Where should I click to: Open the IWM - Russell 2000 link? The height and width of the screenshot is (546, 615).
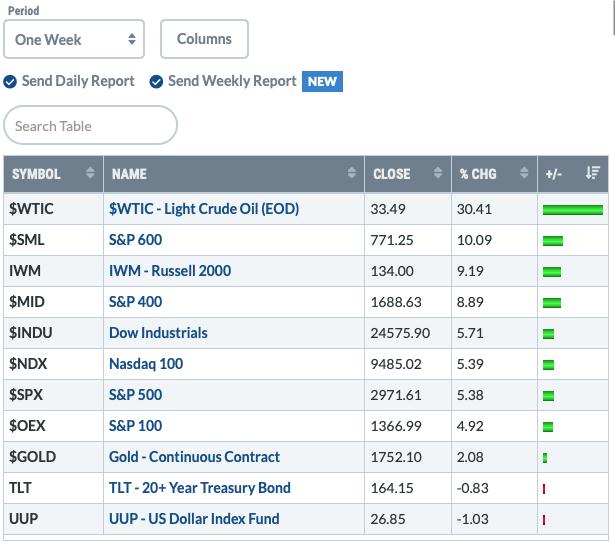[x=170, y=271]
